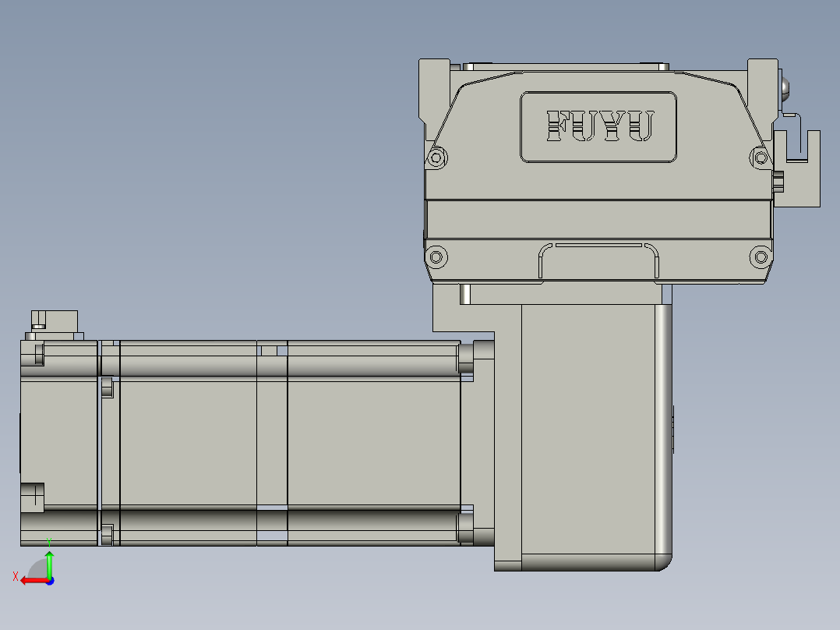
Task: Select the motor's cable connector block
Action: coord(55,325)
